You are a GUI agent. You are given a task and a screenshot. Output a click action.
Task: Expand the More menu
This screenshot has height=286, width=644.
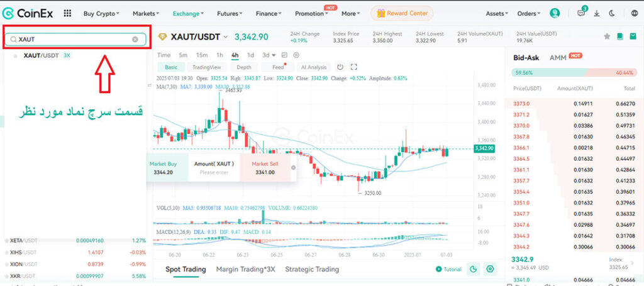[351, 14]
